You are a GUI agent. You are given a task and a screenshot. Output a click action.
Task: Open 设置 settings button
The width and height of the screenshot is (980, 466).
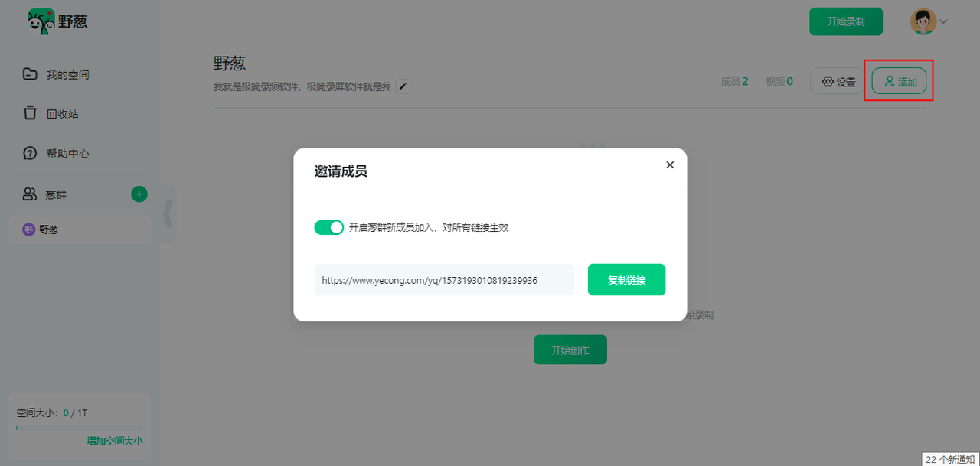(838, 81)
